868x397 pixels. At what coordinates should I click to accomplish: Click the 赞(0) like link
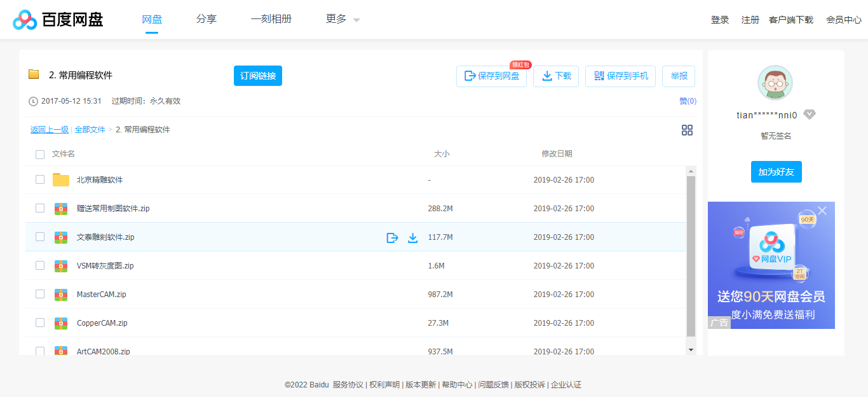(686, 101)
